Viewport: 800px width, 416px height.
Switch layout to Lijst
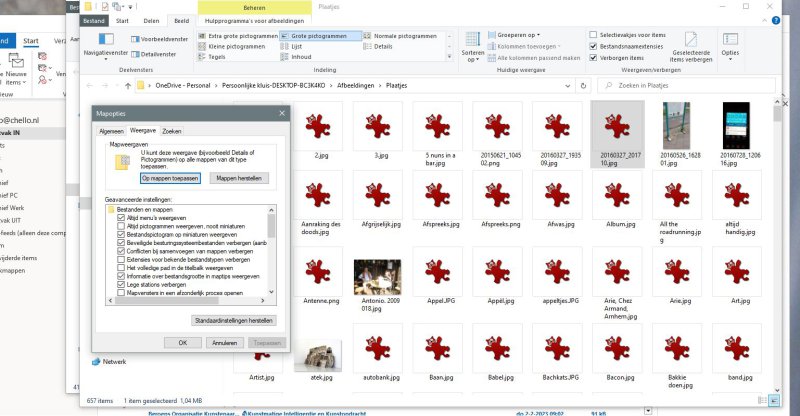click(x=291, y=46)
